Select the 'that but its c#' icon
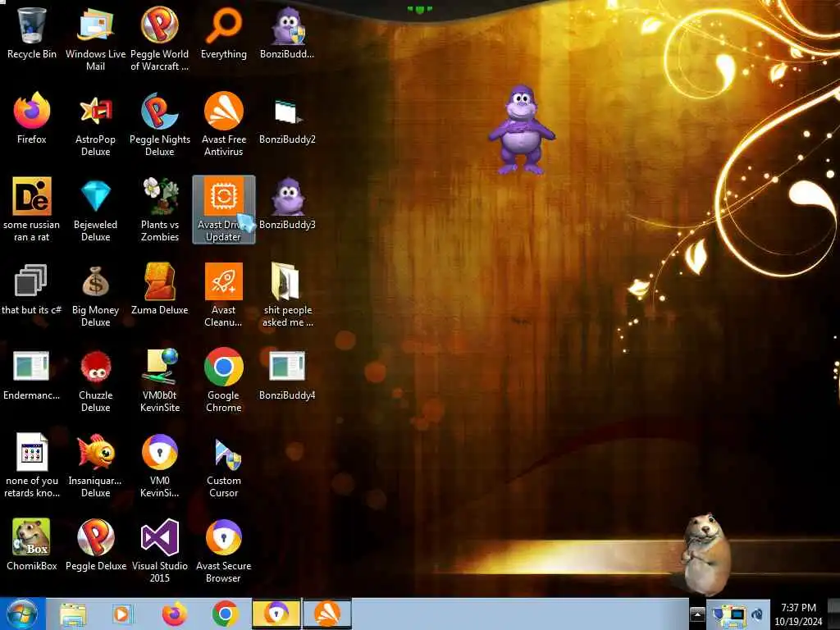This screenshot has width=840, height=630. tap(32, 290)
